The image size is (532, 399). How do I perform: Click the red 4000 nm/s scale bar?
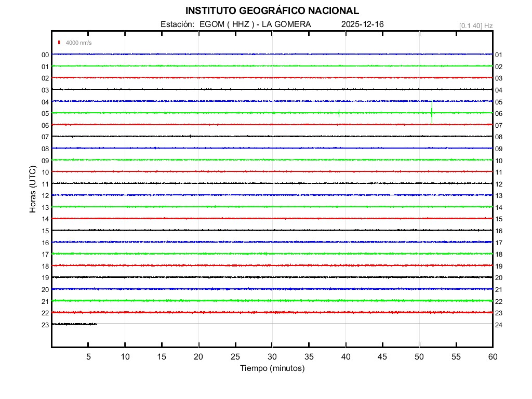(x=59, y=43)
